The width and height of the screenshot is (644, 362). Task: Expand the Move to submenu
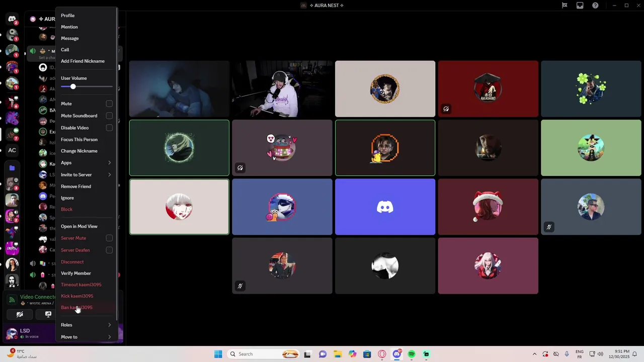click(x=86, y=337)
